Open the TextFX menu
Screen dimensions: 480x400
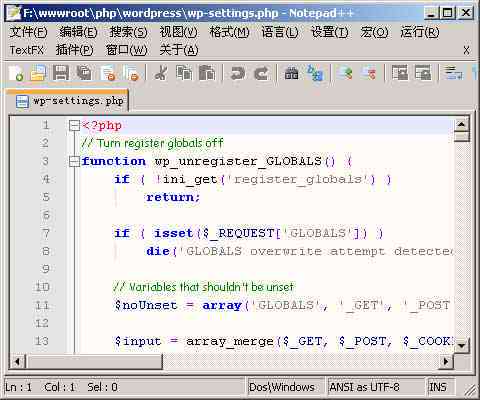click(26, 50)
